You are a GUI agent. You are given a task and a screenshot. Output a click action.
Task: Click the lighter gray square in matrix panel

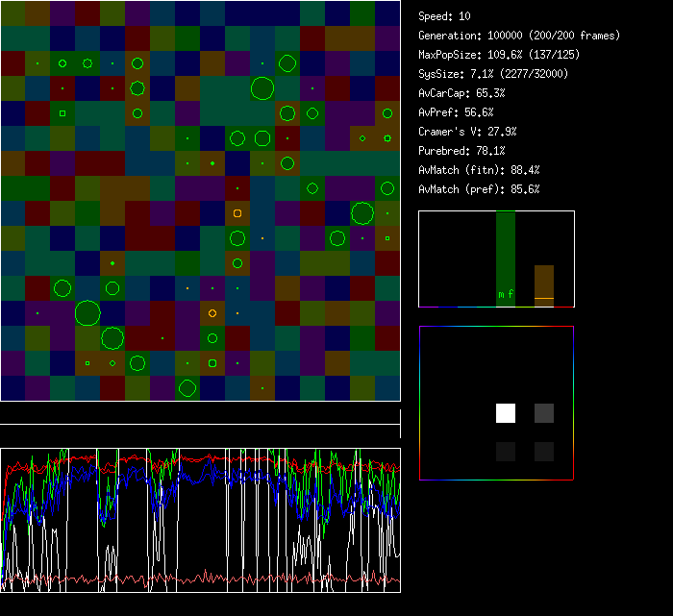click(544, 413)
